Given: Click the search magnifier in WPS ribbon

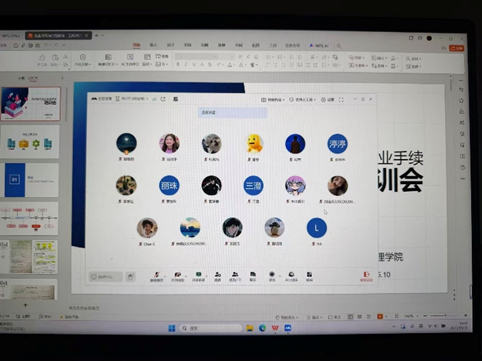Looking at the screenshot, I should (339, 46).
